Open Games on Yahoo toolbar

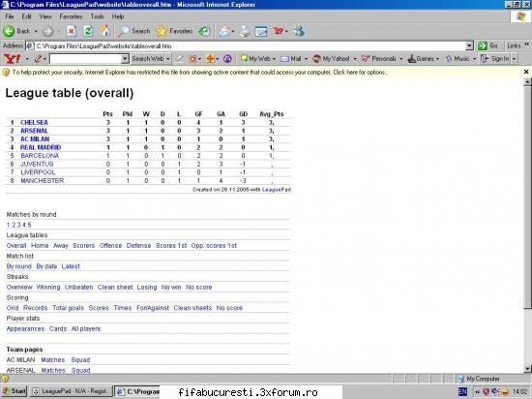421,59
